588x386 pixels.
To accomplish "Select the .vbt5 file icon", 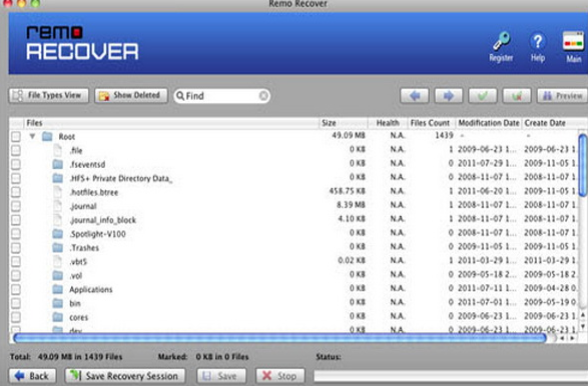I will pyautogui.click(x=58, y=261).
